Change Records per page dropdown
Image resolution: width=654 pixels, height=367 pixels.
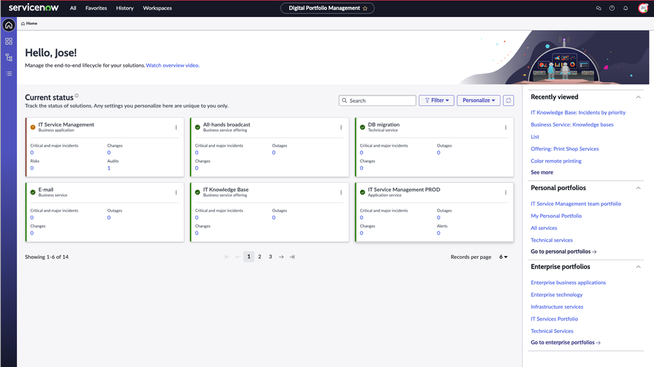pyautogui.click(x=503, y=257)
